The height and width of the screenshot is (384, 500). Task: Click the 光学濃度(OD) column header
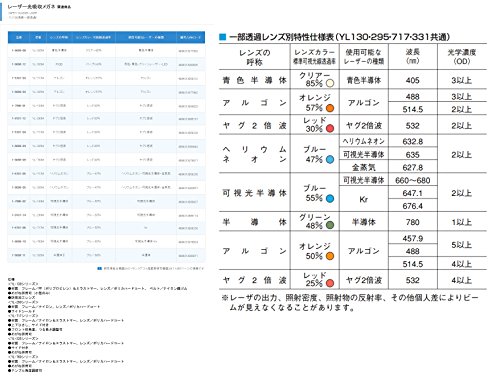(x=462, y=57)
